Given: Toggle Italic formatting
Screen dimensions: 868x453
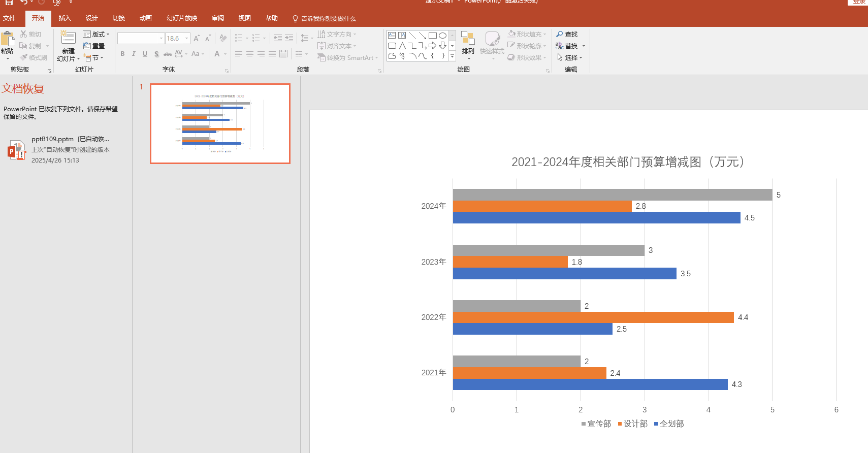Looking at the screenshot, I should pyautogui.click(x=134, y=54).
